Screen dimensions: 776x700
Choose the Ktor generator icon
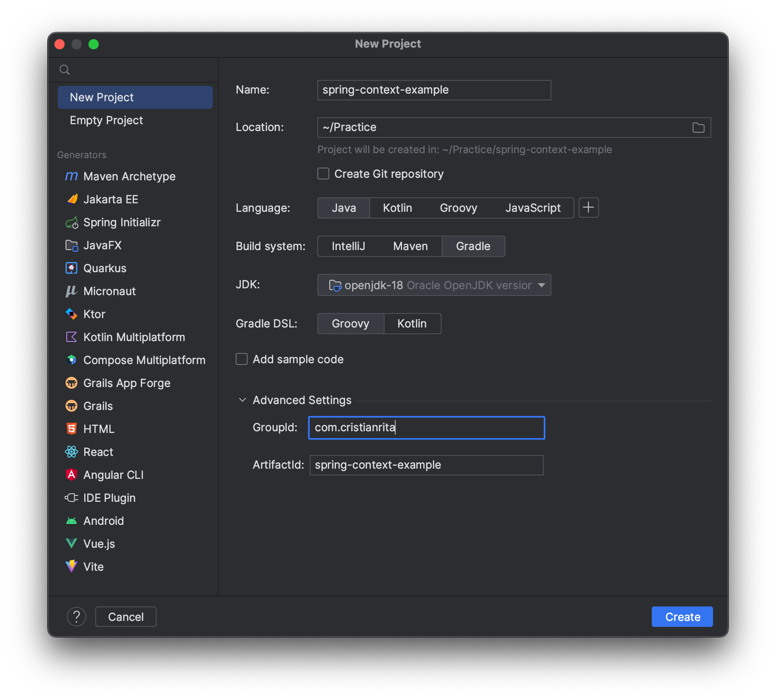[71, 314]
